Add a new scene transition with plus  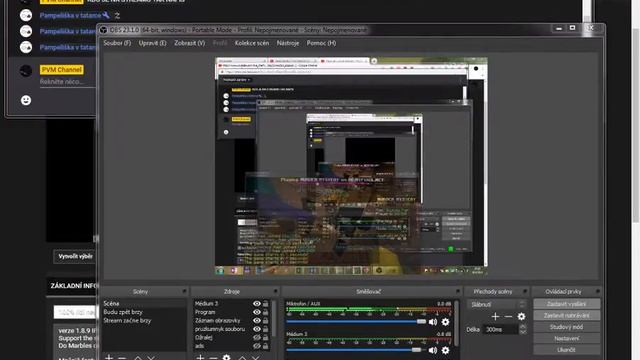pyautogui.click(x=495, y=316)
